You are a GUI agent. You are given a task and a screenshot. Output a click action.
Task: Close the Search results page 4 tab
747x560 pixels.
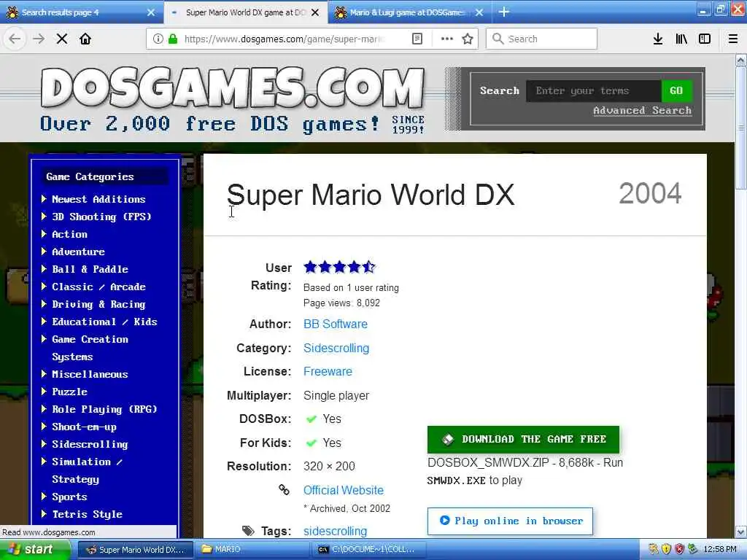(x=151, y=12)
